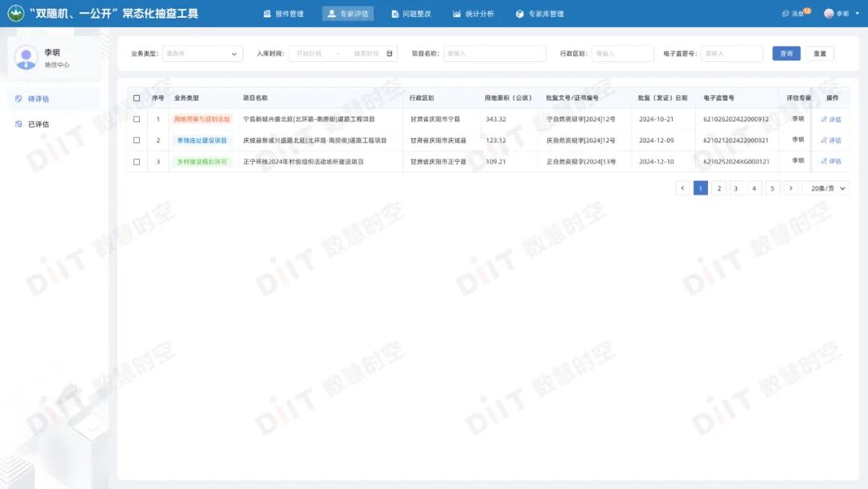Image resolution: width=868 pixels, height=489 pixels.
Task: Click the date cell 2024-12-10
Action: [657, 162]
